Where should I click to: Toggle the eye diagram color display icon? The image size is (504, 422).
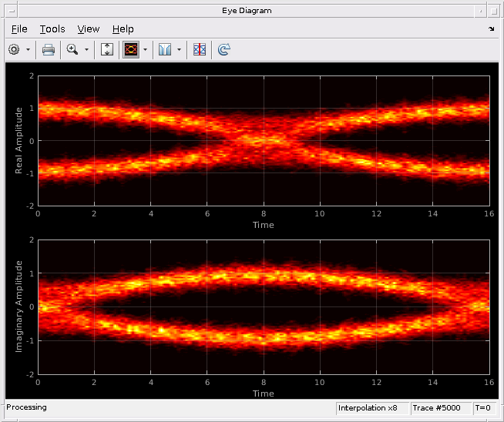coord(131,49)
